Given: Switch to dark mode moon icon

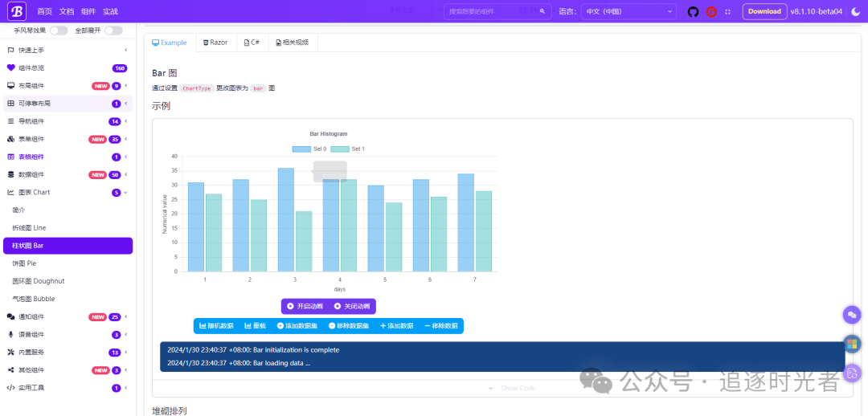Looking at the screenshot, I should pos(855,11).
